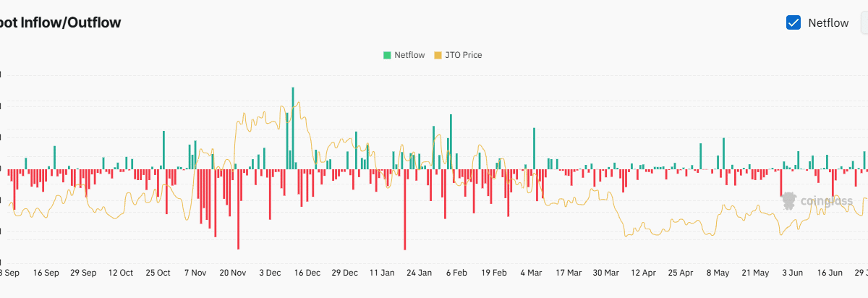Screen dimensions: 868x298
Task: Click the 6 Feb date axis label
Action: (456, 273)
